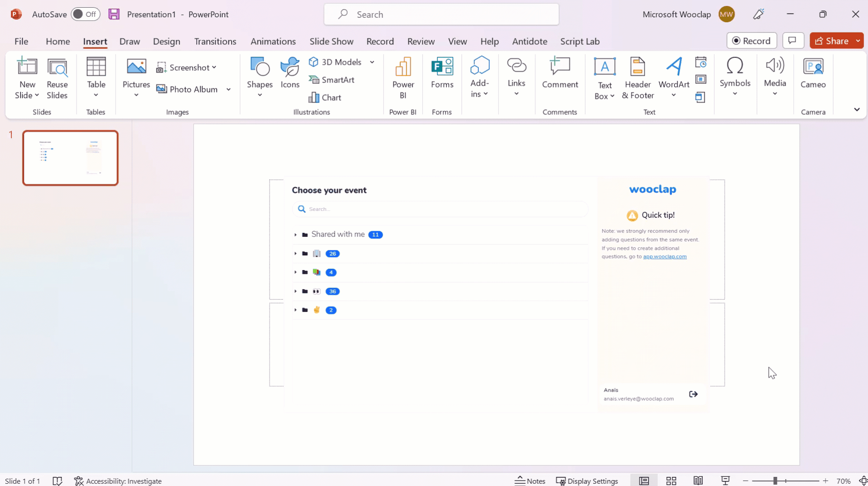The height and width of the screenshot is (486, 868).
Task: Open the Add-ins menu
Action: point(479,78)
